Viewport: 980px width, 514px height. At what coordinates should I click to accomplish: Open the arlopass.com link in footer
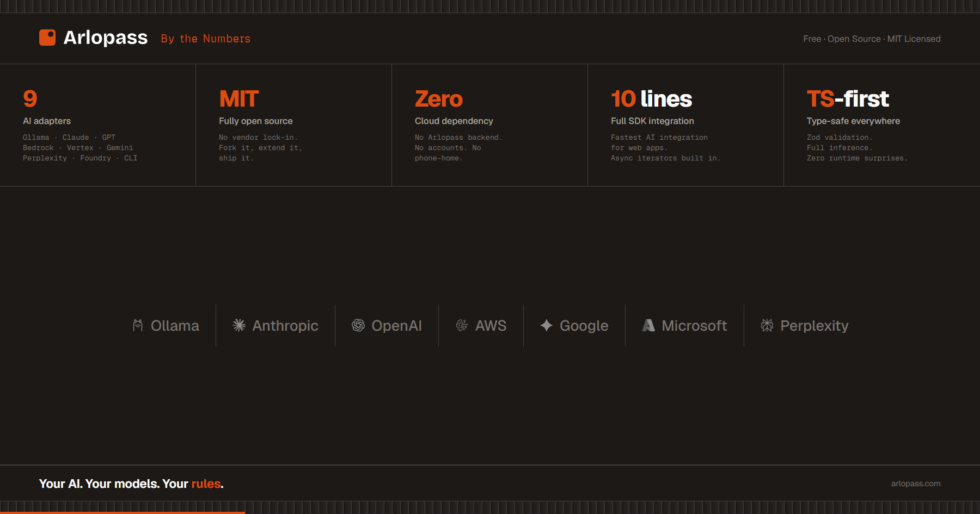916,484
